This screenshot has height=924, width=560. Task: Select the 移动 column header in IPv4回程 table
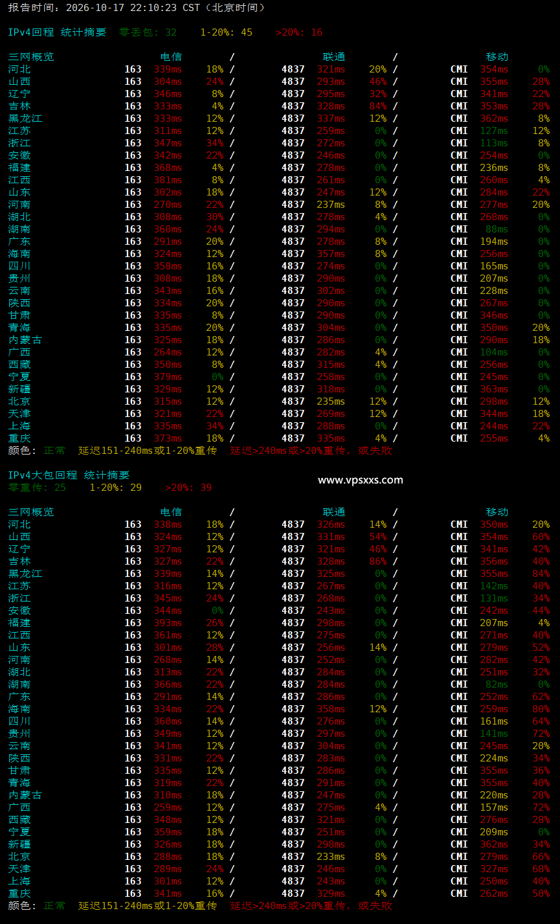coord(497,57)
